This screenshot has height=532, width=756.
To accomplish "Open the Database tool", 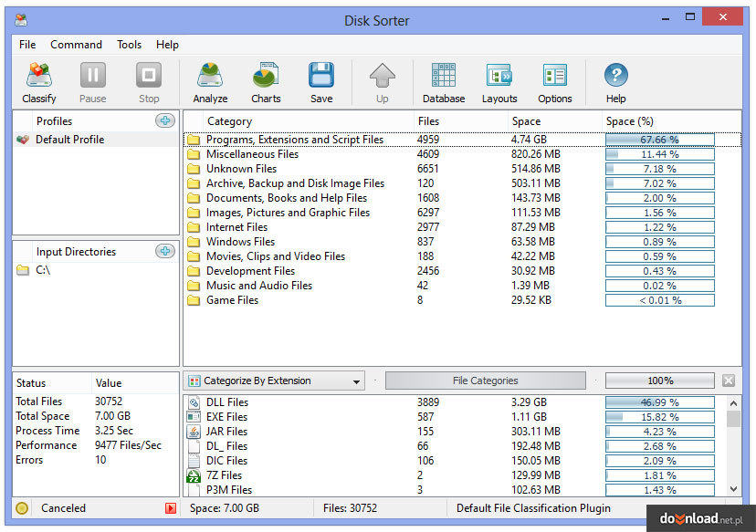I will (x=444, y=83).
